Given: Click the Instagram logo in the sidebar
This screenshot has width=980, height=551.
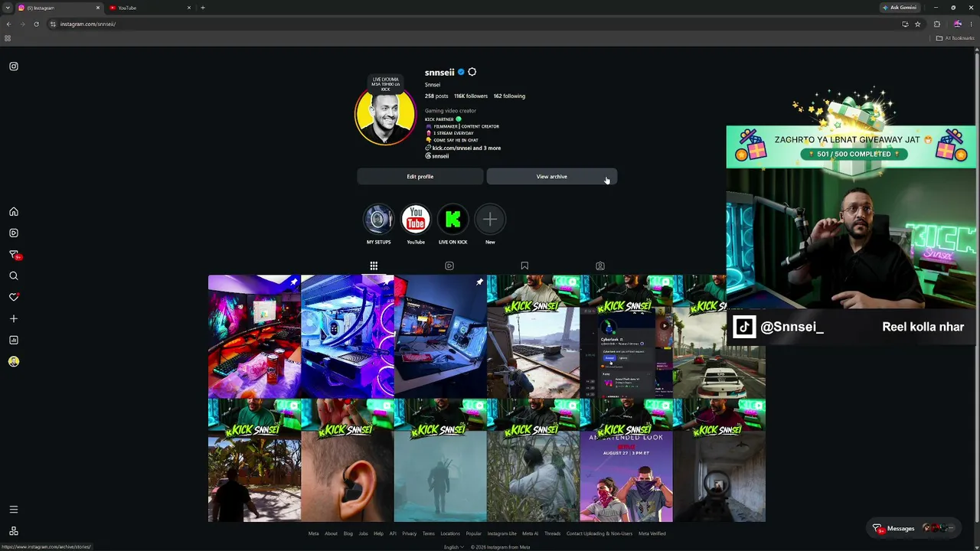Looking at the screenshot, I should 14,67.
